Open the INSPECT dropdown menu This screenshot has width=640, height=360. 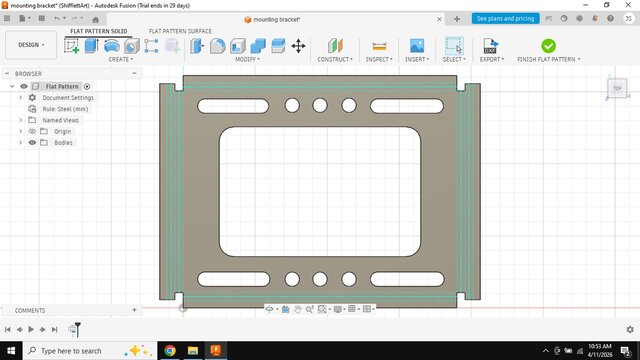coord(379,59)
